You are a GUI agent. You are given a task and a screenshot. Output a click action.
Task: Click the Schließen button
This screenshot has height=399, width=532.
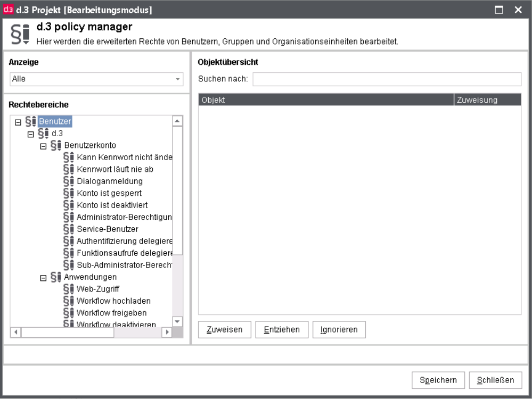[x=495, y=380]
